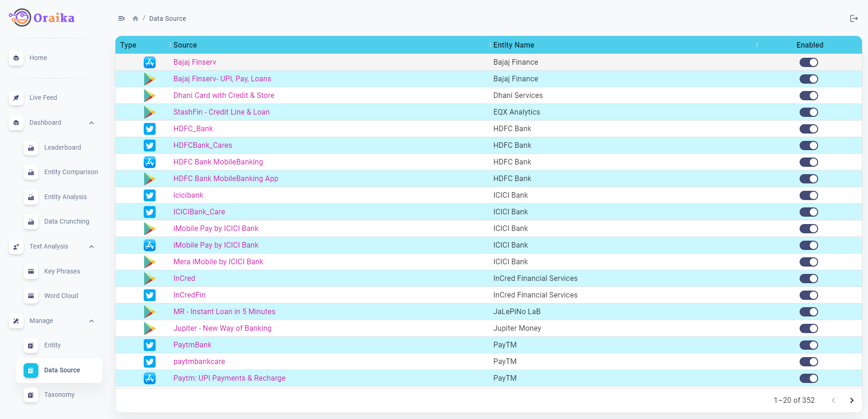The height and width of the screenshot is (419, 868).
Task: Click the Data Source breadcrumb text
Action: (168, 18)
